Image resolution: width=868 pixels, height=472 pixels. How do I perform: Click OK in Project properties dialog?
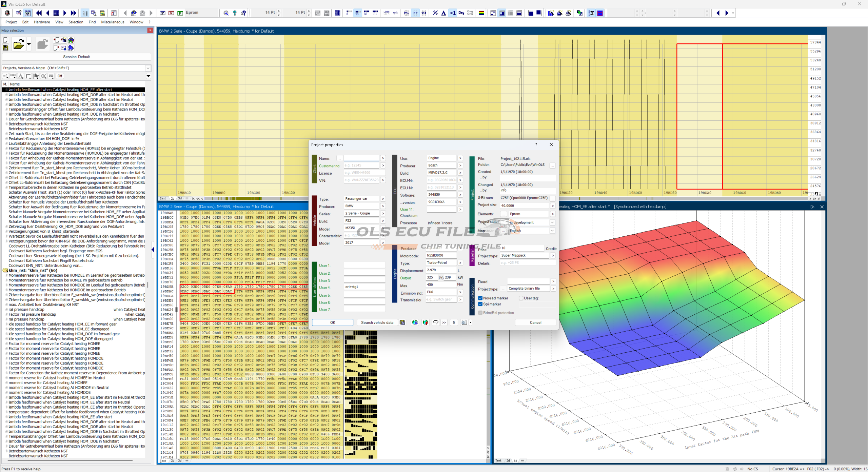tap(332, 322)
